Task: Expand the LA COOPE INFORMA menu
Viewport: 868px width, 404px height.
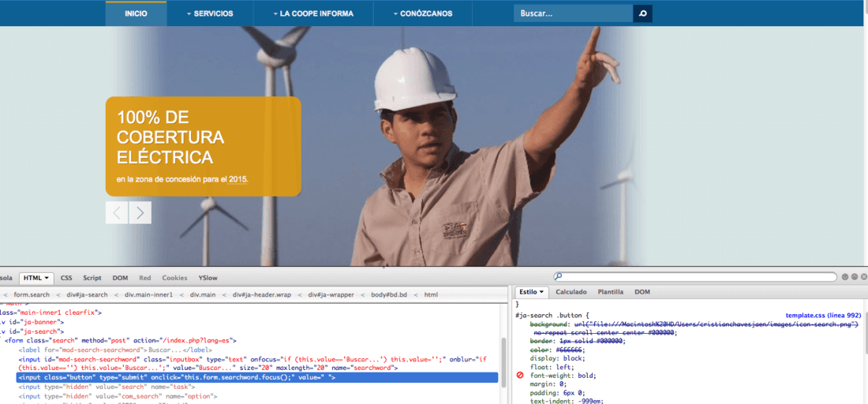Action: [313, 13]
